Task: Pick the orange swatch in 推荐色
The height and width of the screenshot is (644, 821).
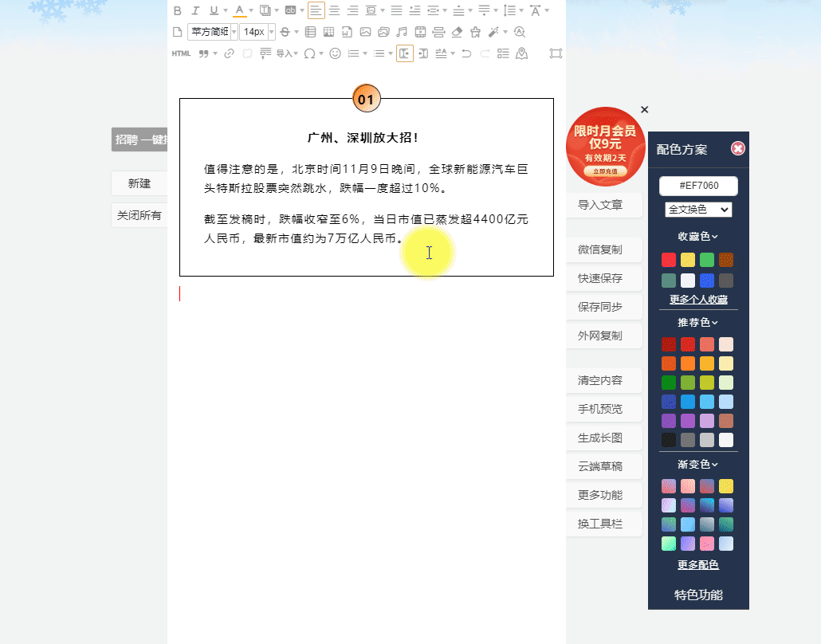Action: (688, 363)
